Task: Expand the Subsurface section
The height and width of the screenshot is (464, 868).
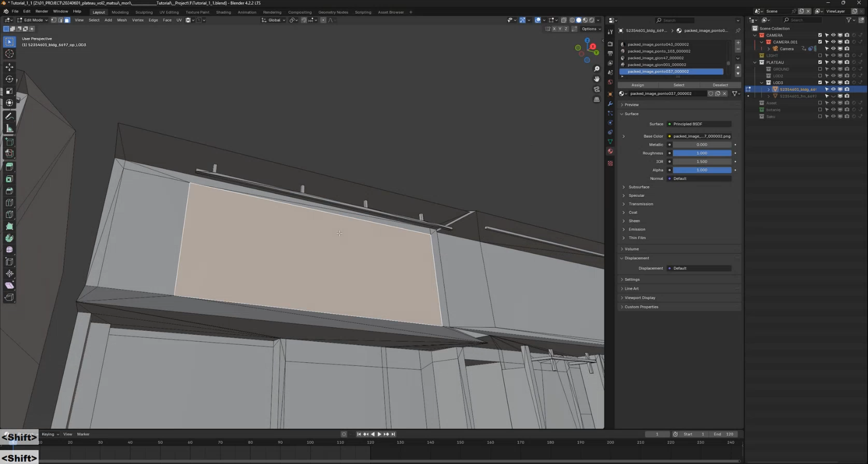Action: pos(638,187)
